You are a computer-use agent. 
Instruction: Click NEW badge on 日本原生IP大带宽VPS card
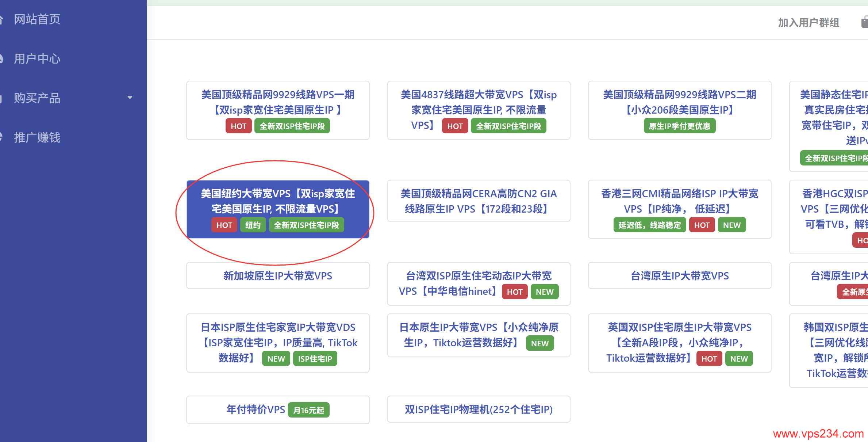click(x=540, y=343)
